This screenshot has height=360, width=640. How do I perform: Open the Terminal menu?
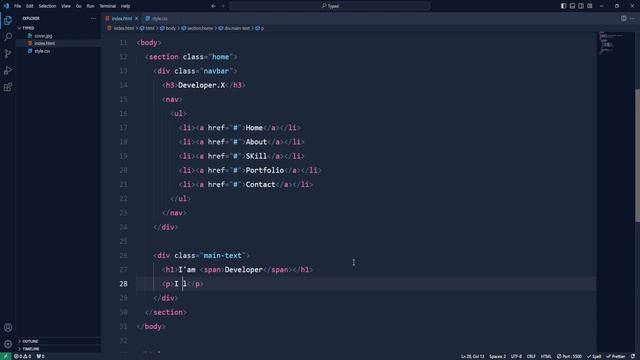pos(108,6)
